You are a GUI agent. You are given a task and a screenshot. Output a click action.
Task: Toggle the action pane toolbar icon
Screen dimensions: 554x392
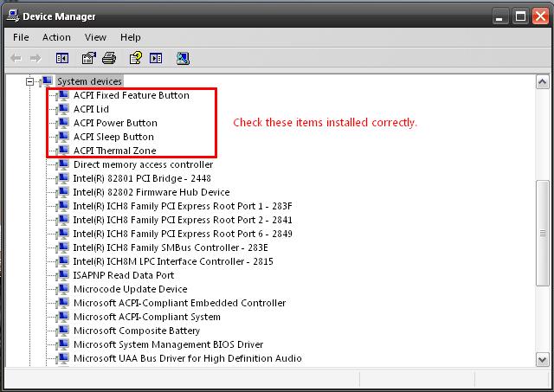click(x=156, y=58)
